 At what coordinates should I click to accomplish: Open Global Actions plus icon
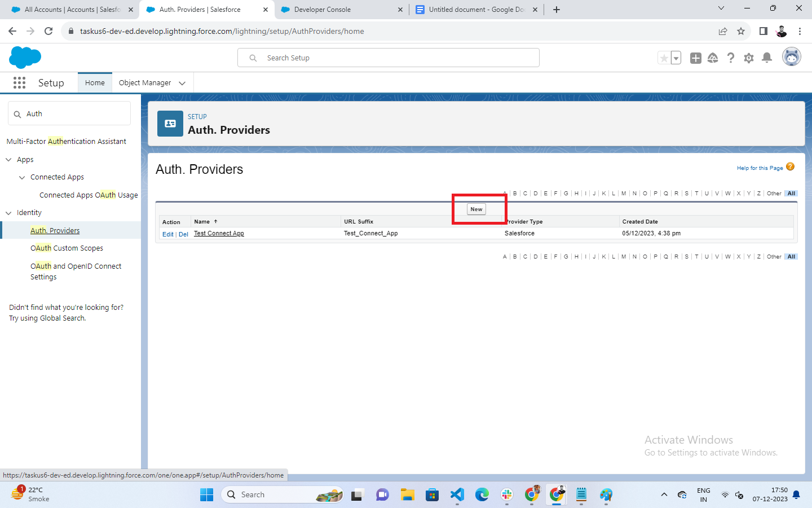pyautogui.click(x=696, y=58)
